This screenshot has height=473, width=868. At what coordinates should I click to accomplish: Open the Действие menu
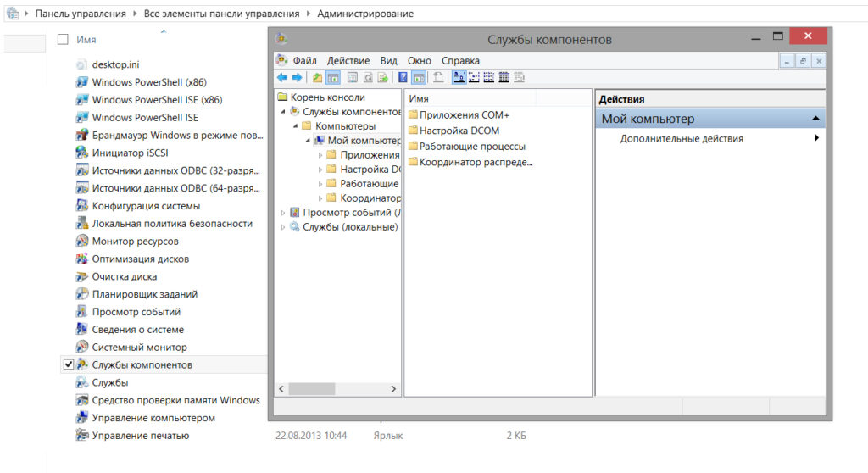[348, 60]
